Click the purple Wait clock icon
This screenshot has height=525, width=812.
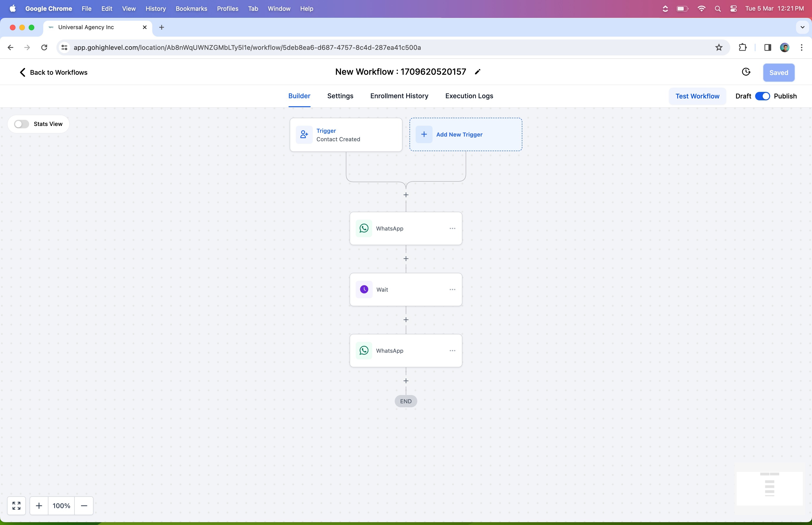[x=364, y=290]
